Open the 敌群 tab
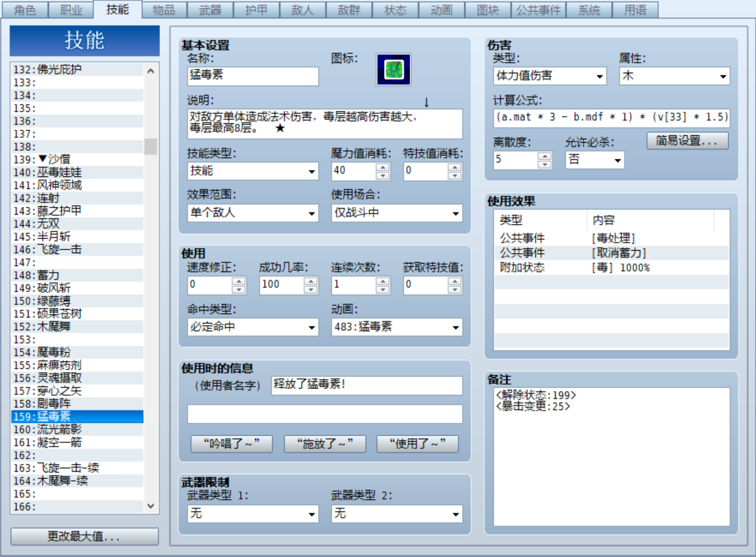756x557 pixels. pos(349,10)
